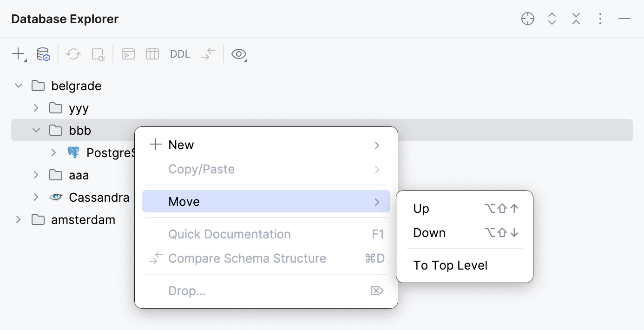Select the Cassandra data source
The image size is (644, 330).
(99, 197)
